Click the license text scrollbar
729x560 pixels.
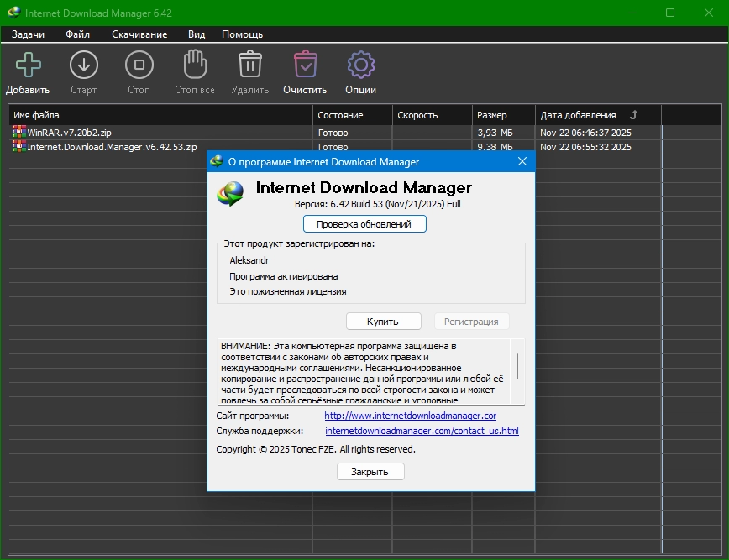point(517,368)
